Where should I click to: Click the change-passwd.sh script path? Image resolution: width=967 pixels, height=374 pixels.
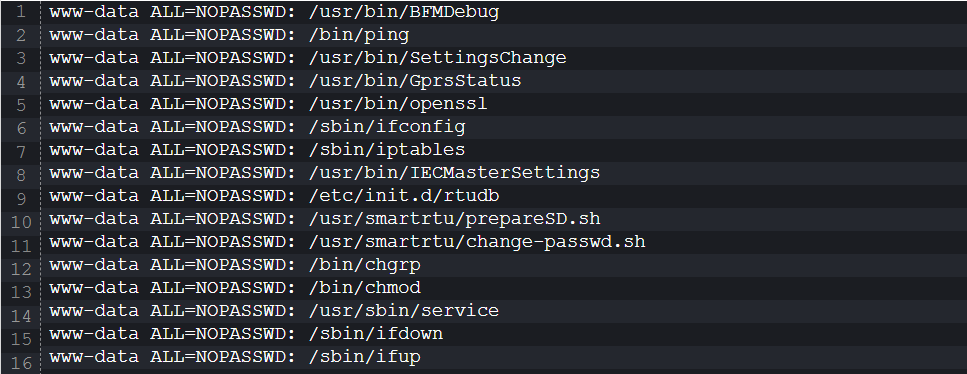point(477,242)
